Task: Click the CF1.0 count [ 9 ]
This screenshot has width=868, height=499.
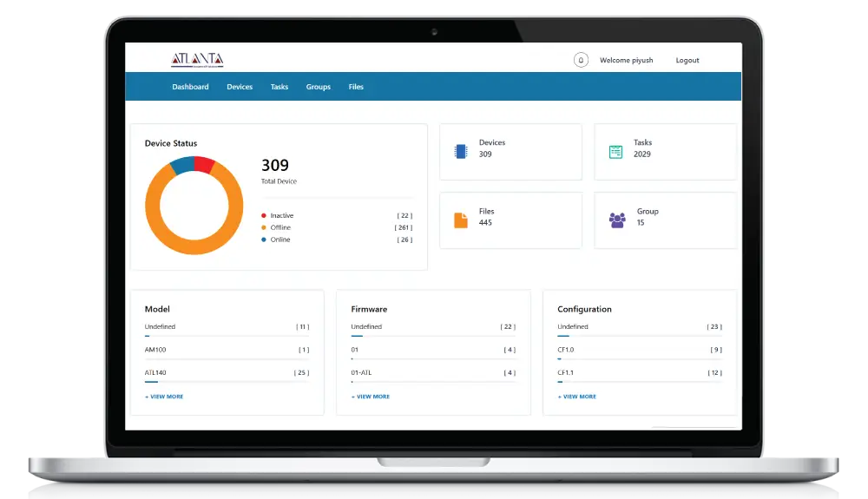Action: (x=716, y=350)
